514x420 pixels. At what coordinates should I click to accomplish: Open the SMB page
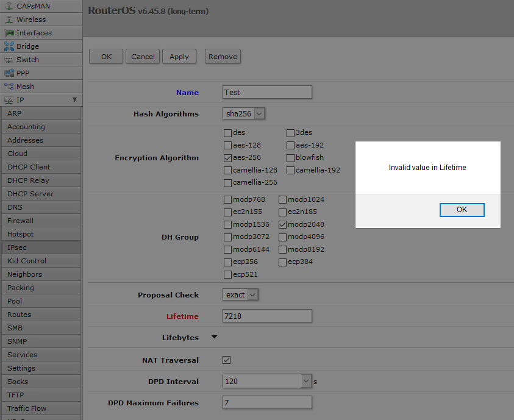[x=41, y=329]
